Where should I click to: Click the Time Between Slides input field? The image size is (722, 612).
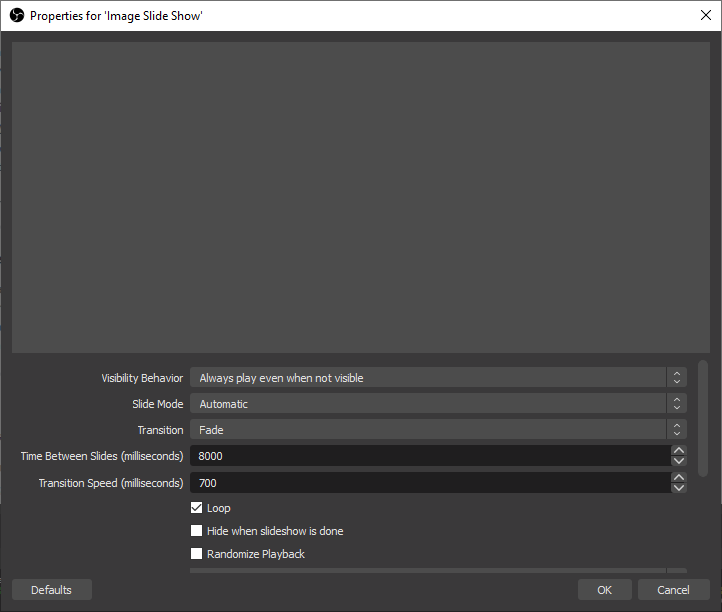430,456
